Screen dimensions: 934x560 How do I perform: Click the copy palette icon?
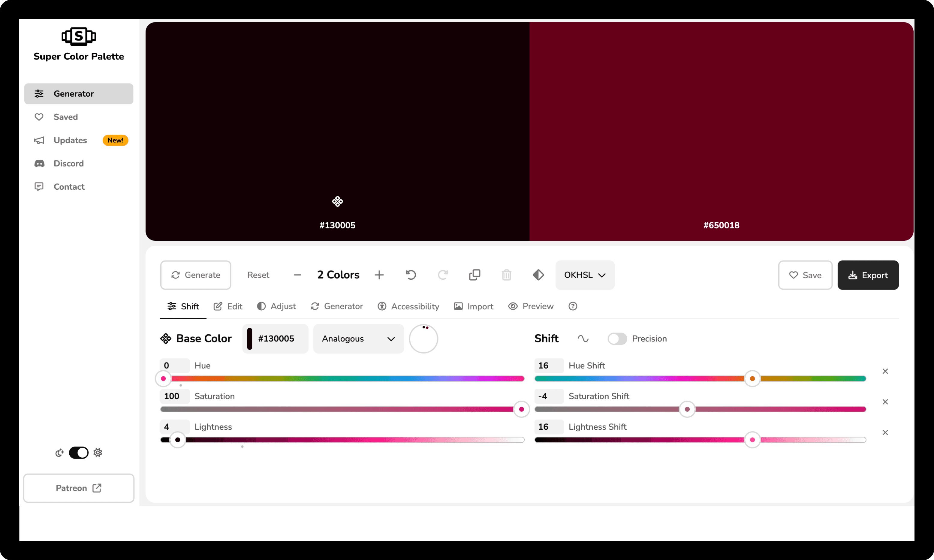[475, 275]
